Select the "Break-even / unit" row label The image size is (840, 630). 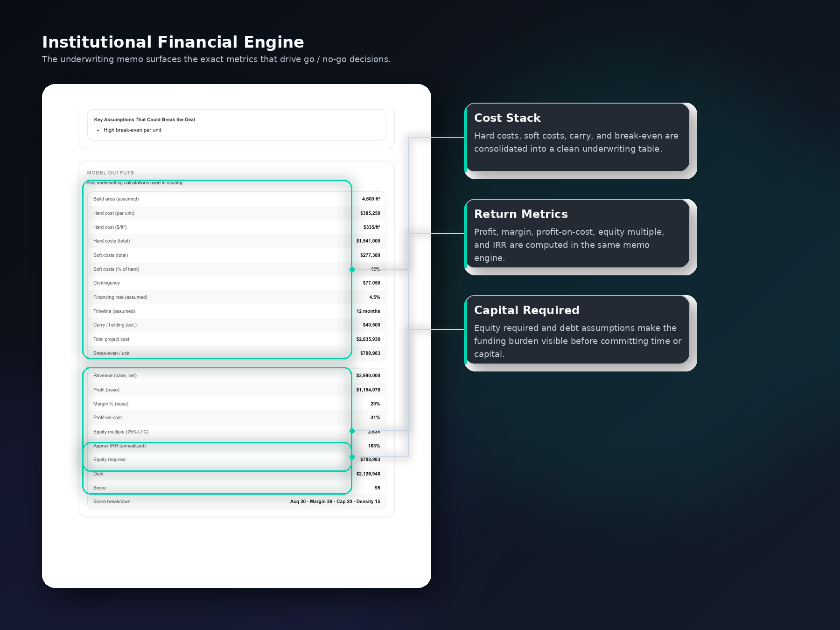[112, 353]
